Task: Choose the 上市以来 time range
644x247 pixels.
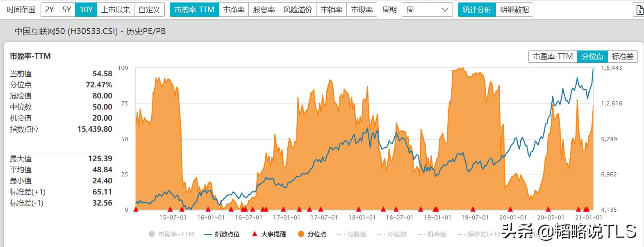Action: point(116,9)
